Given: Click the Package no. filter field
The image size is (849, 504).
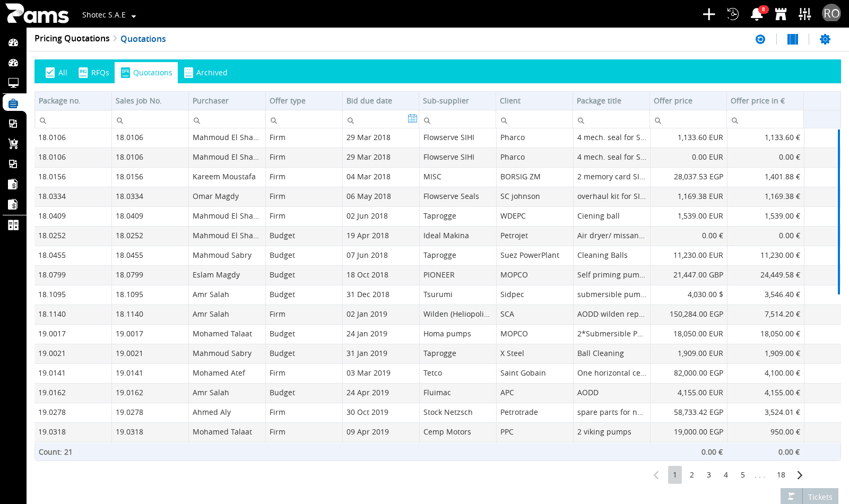Looking at the screenshot, I should [x=73, y=120].
